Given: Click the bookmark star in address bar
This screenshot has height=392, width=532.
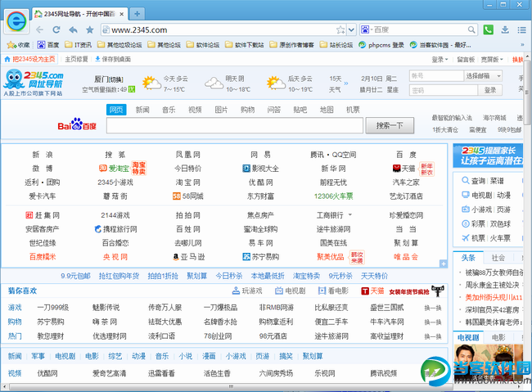Looking at the screenshot, I should tap(339, 29).
